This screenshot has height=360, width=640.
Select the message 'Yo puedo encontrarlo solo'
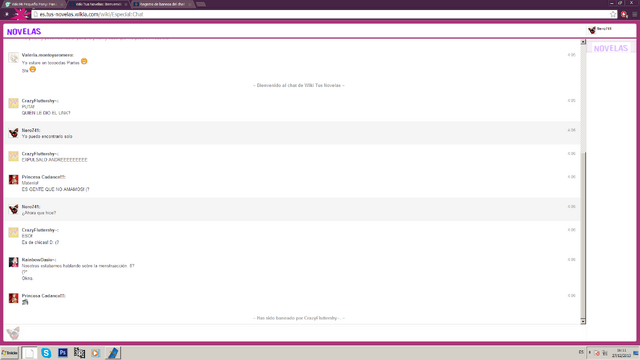point(47,136)
